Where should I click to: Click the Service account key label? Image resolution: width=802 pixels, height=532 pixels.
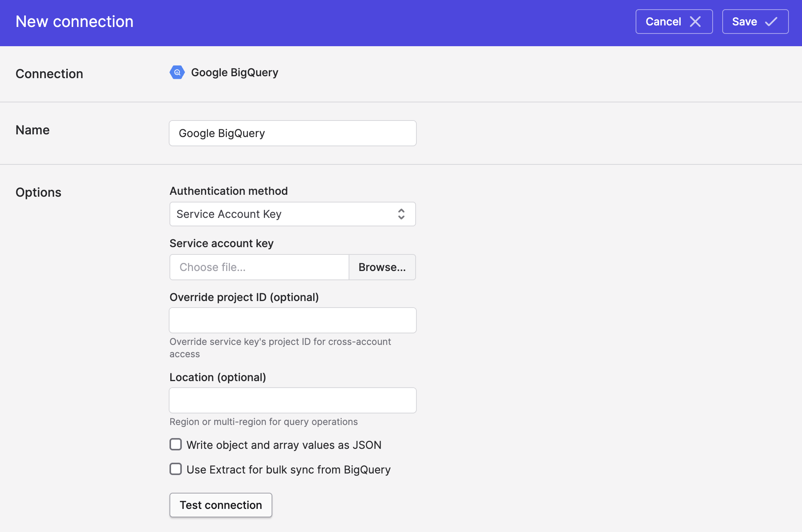[x=221, y=243]
